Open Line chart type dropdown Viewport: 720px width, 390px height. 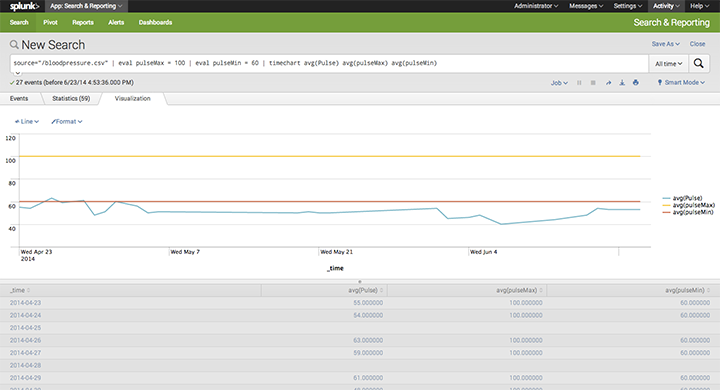(x=27, y=122)
